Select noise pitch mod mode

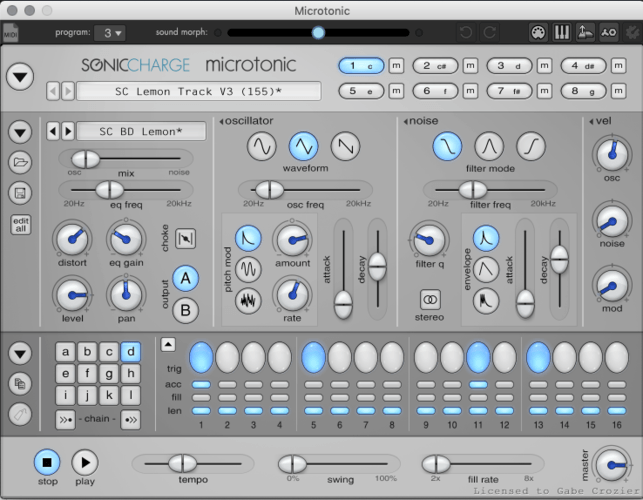point(248,301)
